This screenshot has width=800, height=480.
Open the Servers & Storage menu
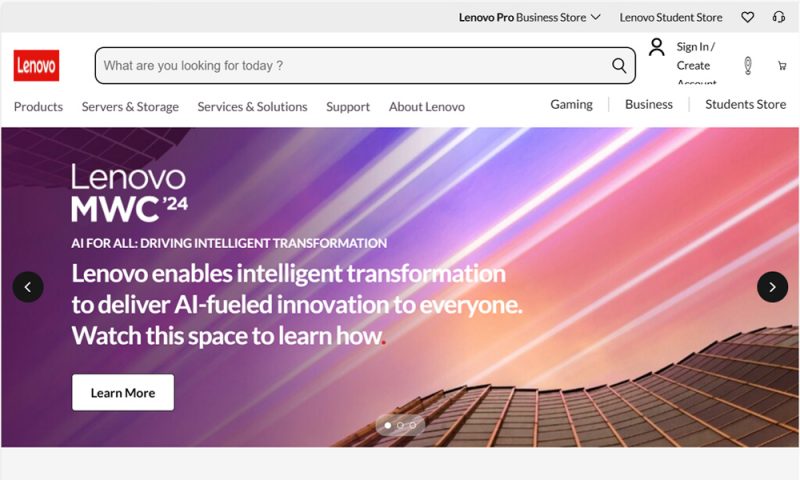click(130, 107)
